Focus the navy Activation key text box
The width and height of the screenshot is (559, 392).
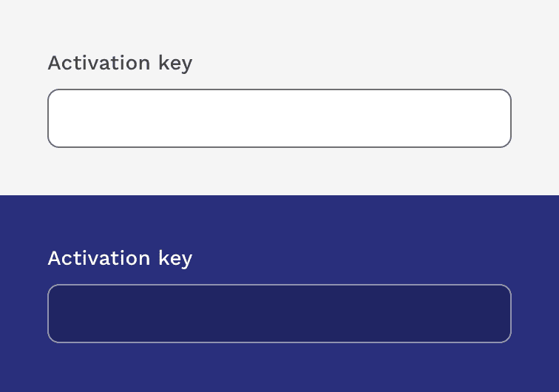(x=279, y=314)
